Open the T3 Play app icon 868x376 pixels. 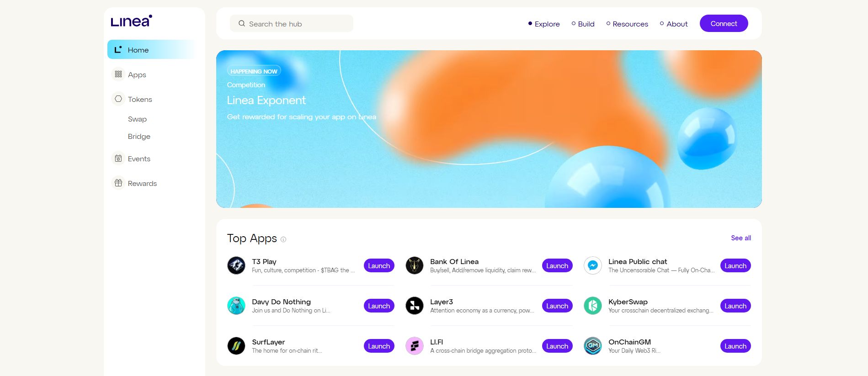[236, 265]
